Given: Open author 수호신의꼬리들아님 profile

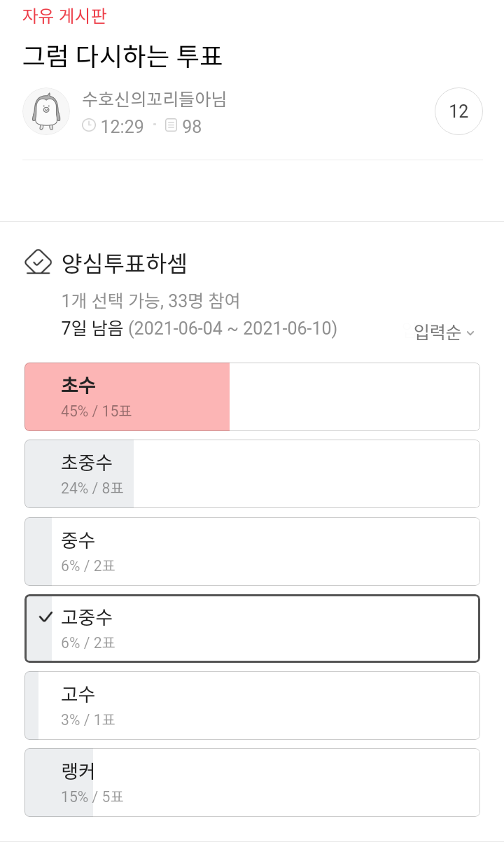Looking at the screenshot, I should pos(154,99).
